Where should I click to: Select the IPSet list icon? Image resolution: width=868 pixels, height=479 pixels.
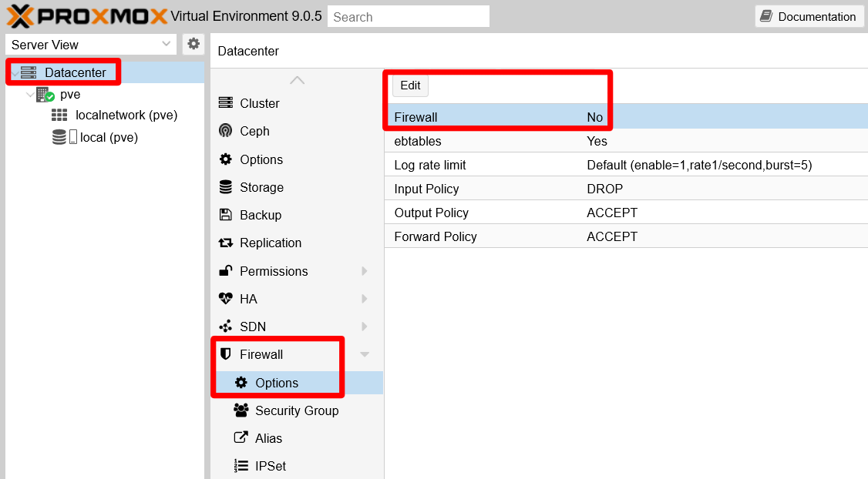pyautogui.click(x=241, y=465)
